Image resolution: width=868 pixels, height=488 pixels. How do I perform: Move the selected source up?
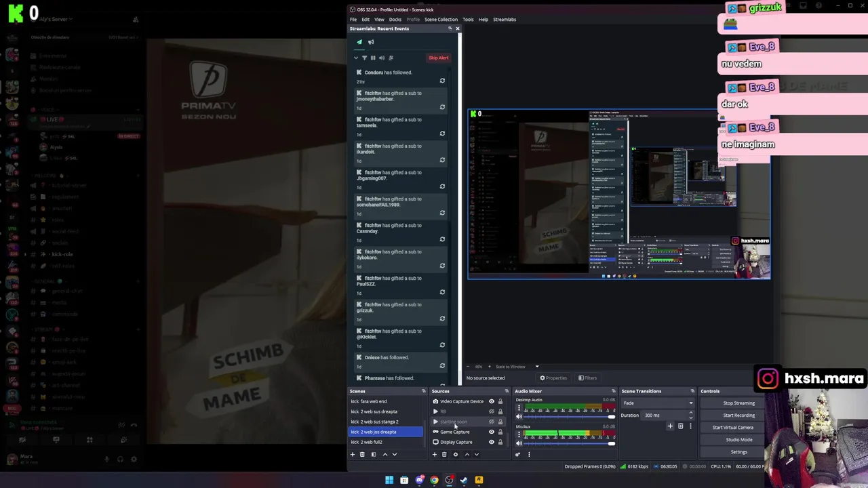pos(467,455)
